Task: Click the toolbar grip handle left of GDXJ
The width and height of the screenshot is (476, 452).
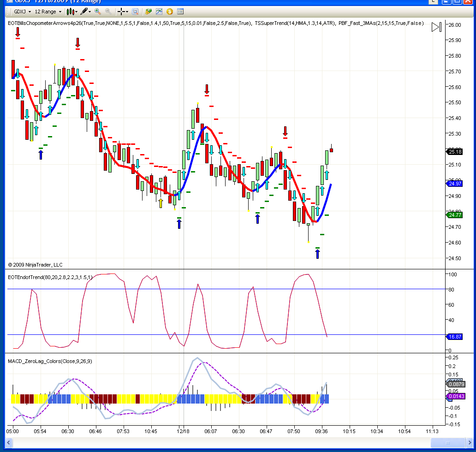Action: [x=7, y=12]
